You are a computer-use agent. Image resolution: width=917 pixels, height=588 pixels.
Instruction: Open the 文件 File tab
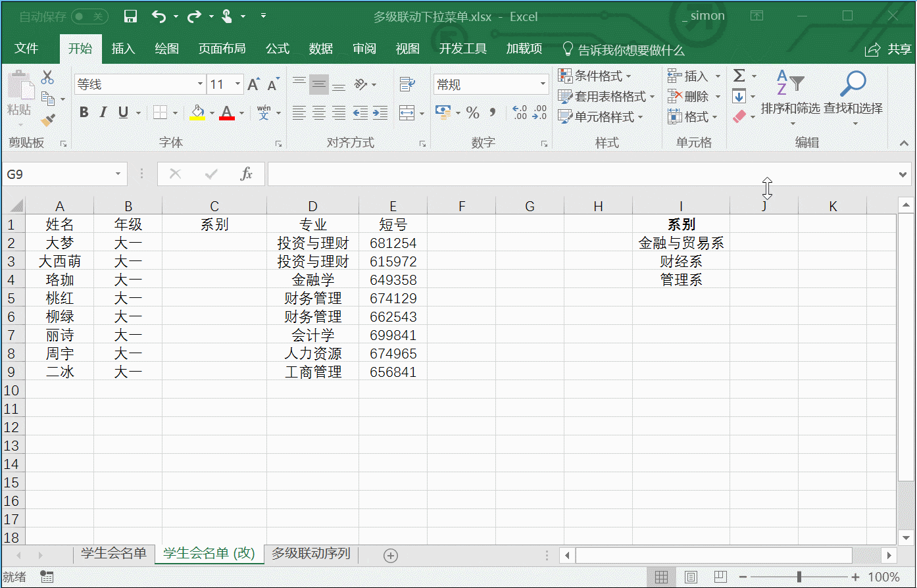coord(26,49)
